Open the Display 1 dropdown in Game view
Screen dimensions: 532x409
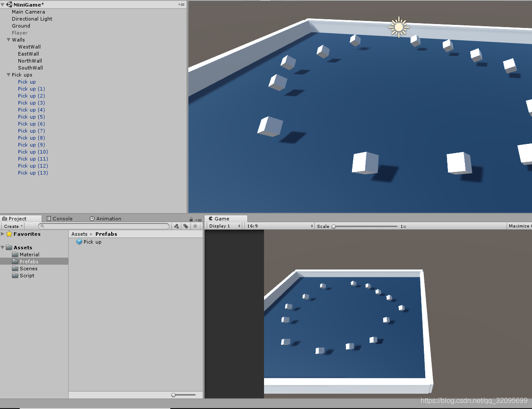click(224, 226)
